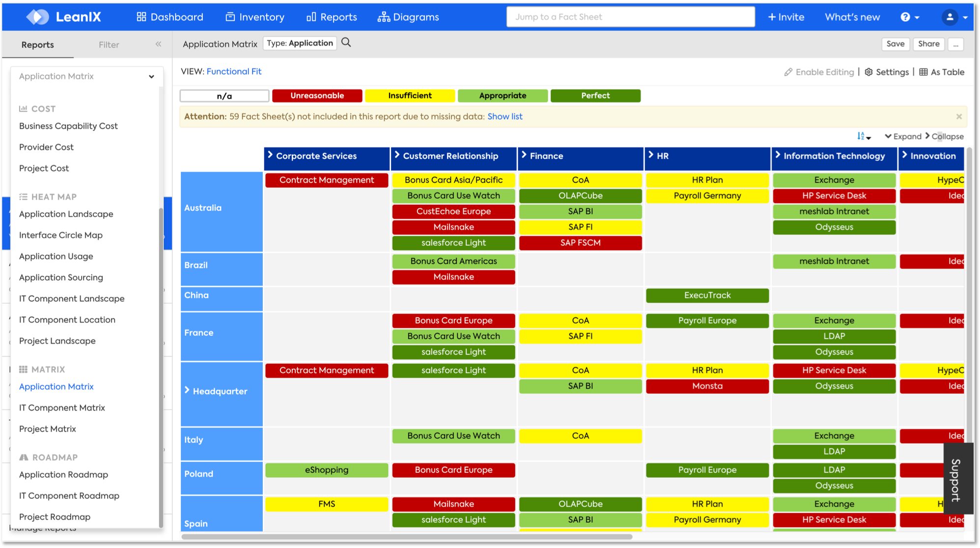Switch view using As Table icon
Image resolution: width=980 pixels, height=548 pixels.
(x=924, y=72)
